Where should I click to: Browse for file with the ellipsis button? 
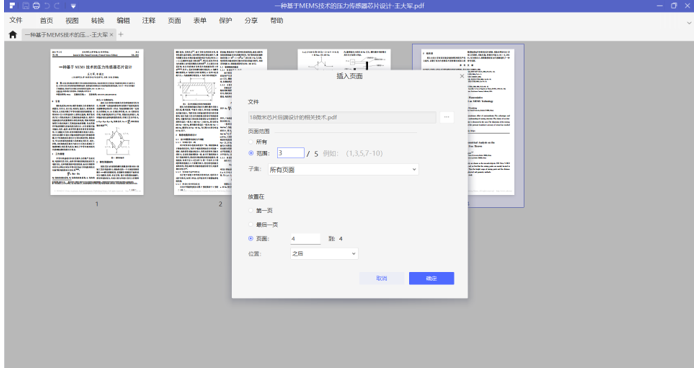(x=447, y=117)
